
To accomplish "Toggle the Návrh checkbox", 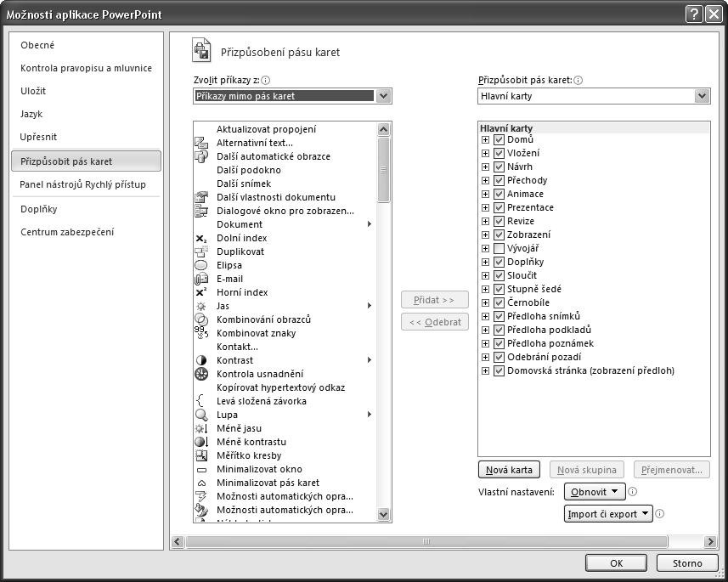I will [x=499, y=167].
